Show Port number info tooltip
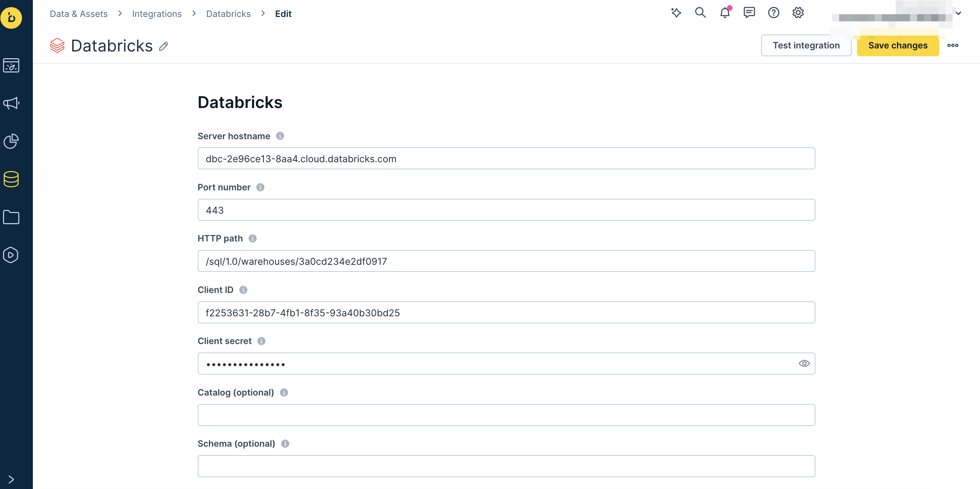Screen dimensions: 980x489 point(260,187)
